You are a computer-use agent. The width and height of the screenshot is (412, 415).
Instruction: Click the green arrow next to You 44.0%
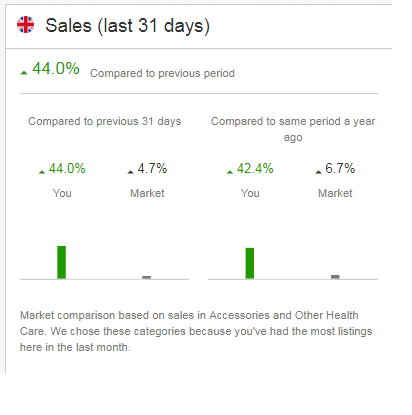point(42,172)
